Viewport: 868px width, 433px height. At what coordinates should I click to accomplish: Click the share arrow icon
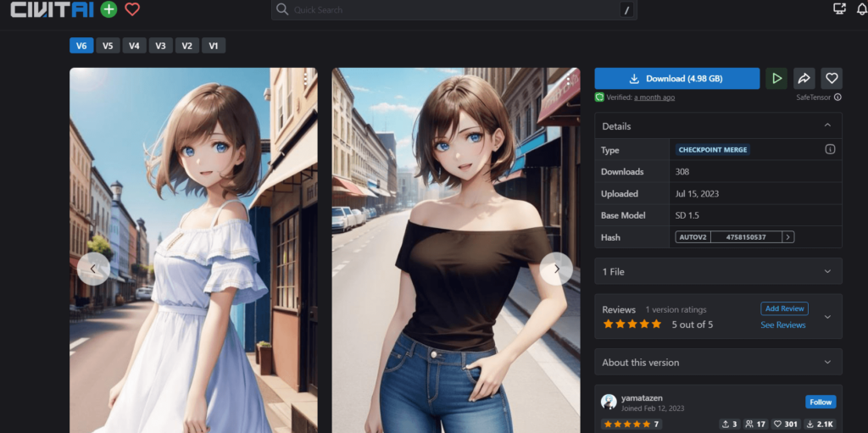tap(804, 78)
